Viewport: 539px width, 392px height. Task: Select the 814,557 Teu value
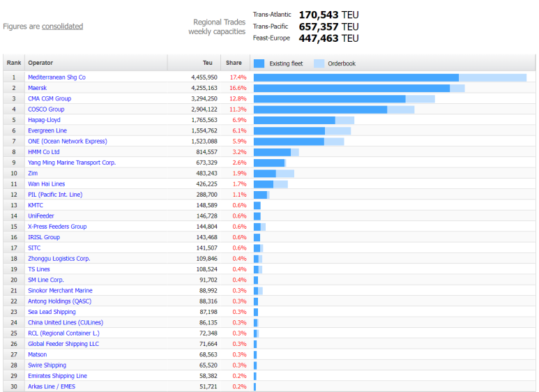click(206, 152)
